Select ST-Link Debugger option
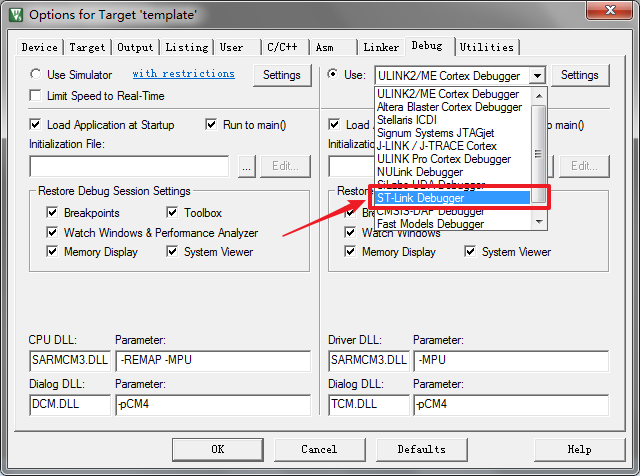The image size is (640, 476). pos(452,198)
